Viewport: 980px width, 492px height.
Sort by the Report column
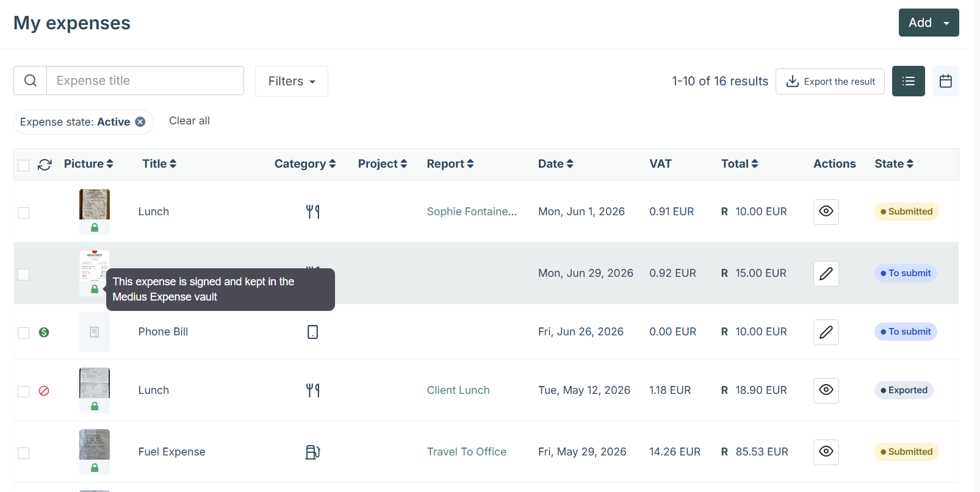coord(450,163)
